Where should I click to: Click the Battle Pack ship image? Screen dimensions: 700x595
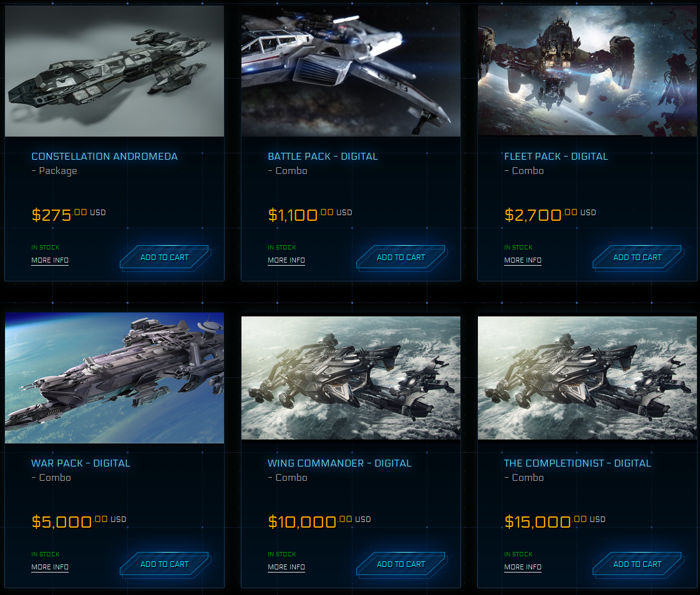click(x=351, y=71)
